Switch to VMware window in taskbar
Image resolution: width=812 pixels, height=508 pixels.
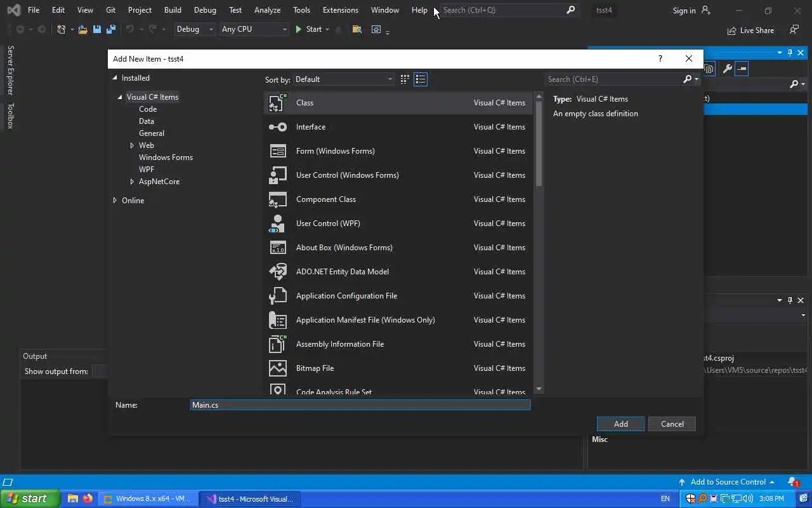tap(147, 499)
